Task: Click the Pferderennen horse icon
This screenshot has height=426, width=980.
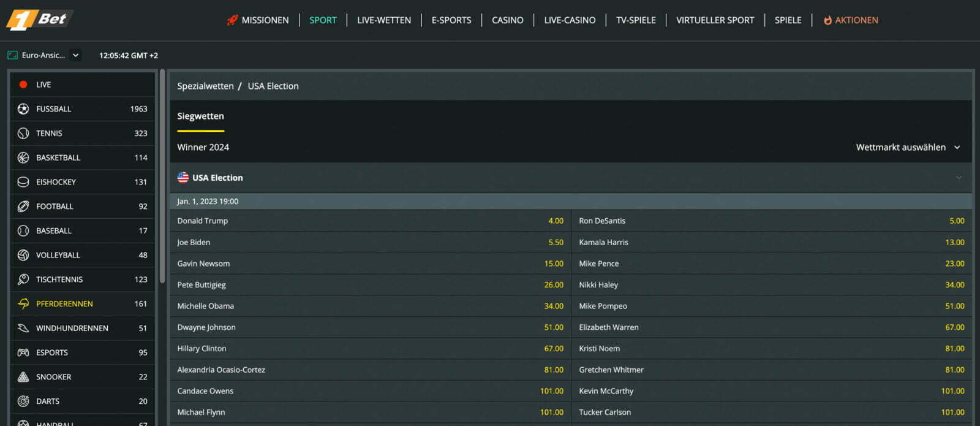Action: [x=23, y=303]
